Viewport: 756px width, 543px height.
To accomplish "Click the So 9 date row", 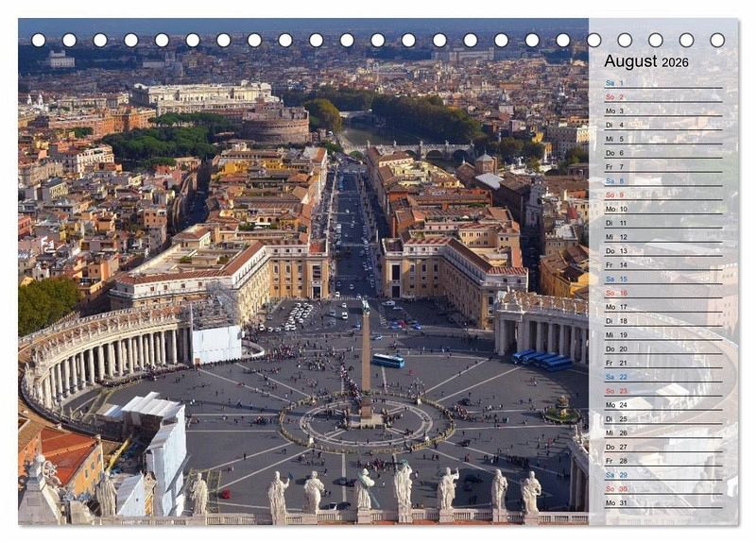I will (662, 195).
